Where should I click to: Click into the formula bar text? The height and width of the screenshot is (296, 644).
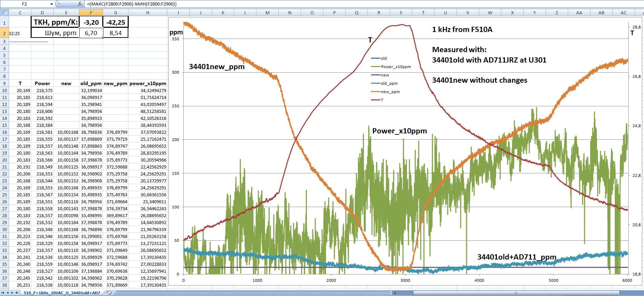(132, 4)
